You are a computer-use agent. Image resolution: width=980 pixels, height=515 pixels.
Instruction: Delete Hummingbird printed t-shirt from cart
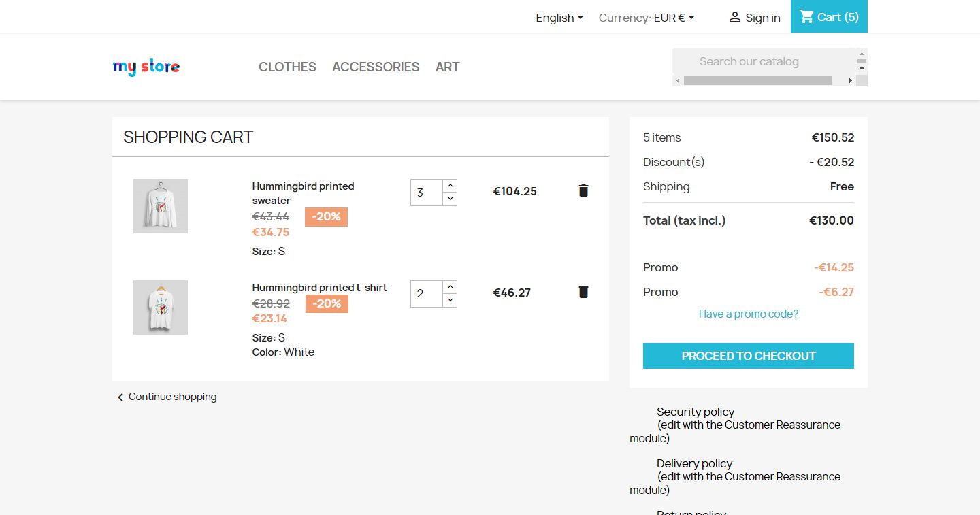click(583, 292)
